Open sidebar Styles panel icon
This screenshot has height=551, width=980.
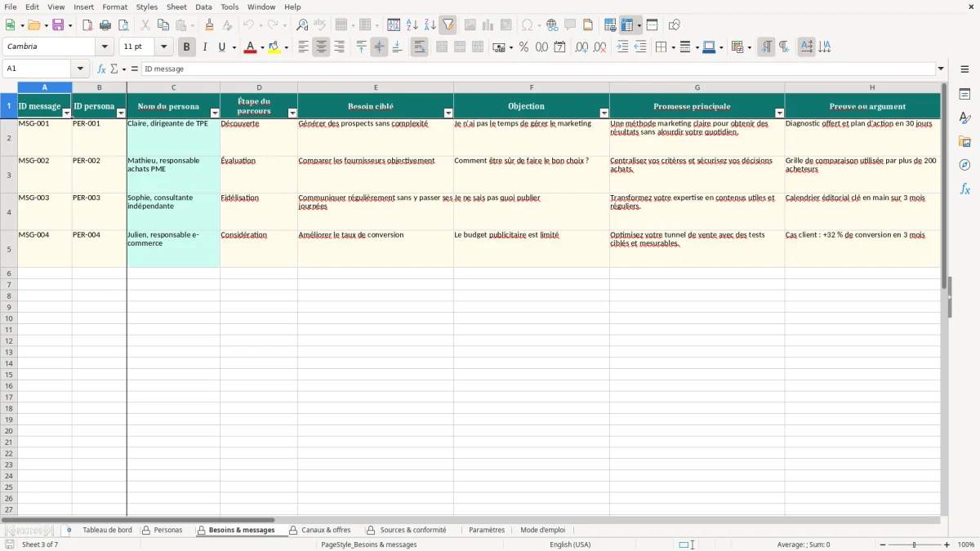tap(964, 118)
